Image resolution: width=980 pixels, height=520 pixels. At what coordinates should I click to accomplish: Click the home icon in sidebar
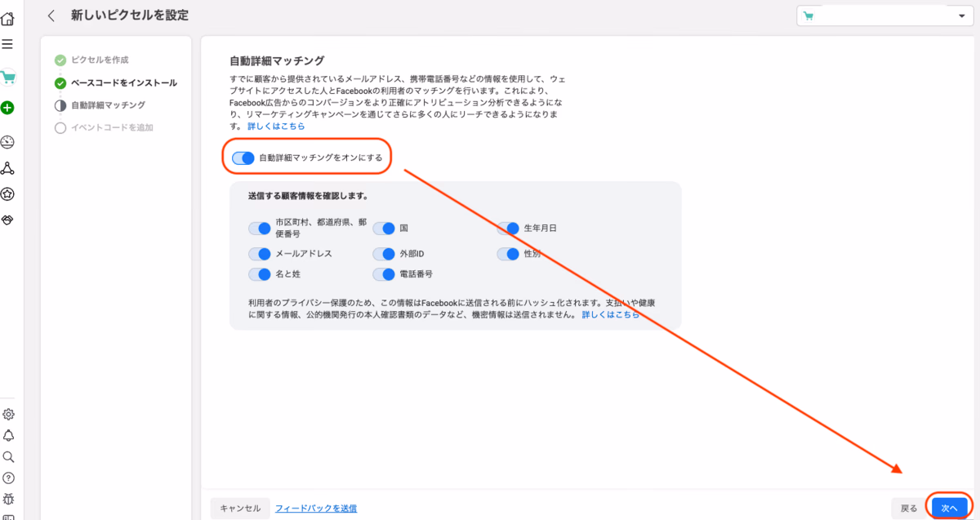7,18
